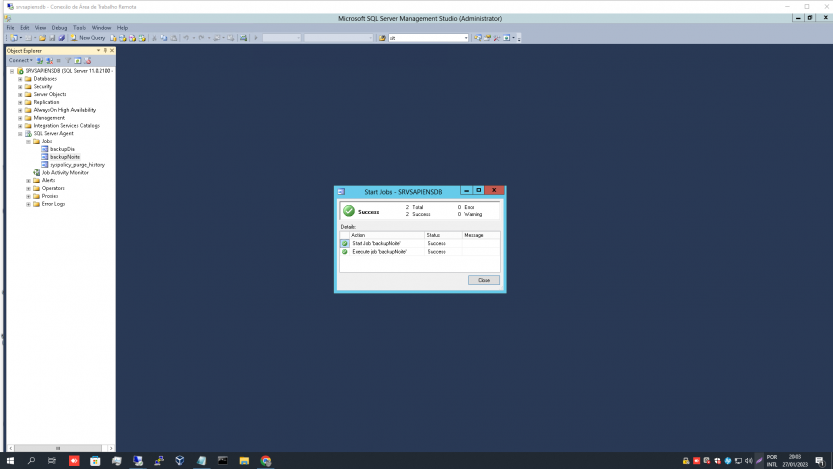The width and height of the screenshot is (833, 469).
Task: Click the Start Debugging play icon
Action: point(256,38)
